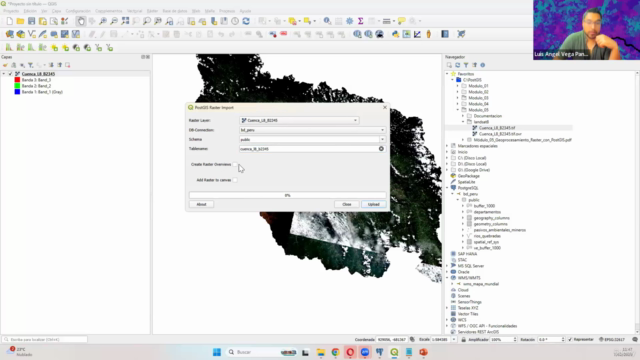This screenshot has height=360, width=640.
Task: Click the clear icon in the Tablename field
Action: (x=381, y=149)
